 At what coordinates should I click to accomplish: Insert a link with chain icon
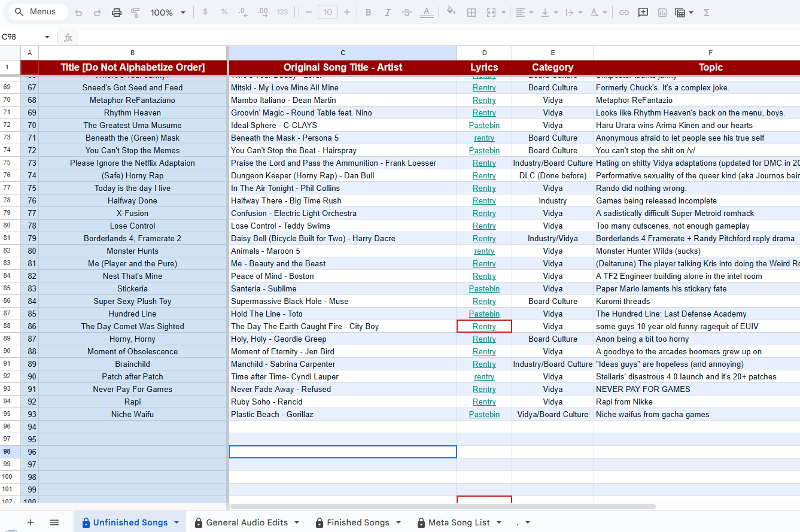(x=624, y=13)
